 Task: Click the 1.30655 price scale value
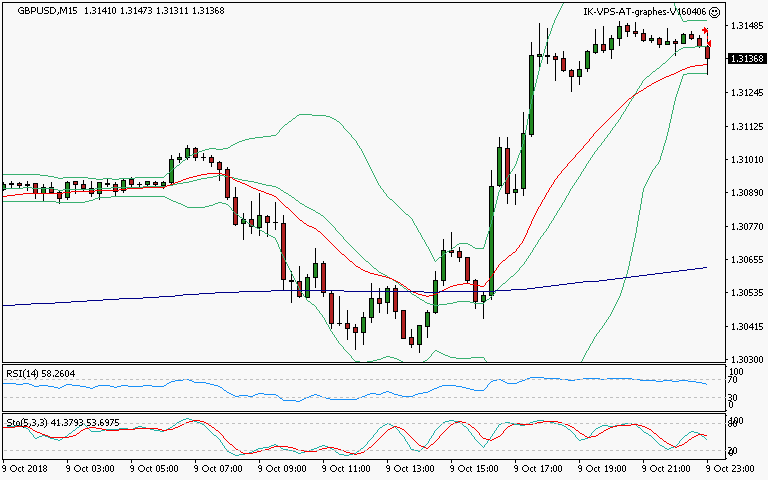pyautogui.click(x=746, y=260)
